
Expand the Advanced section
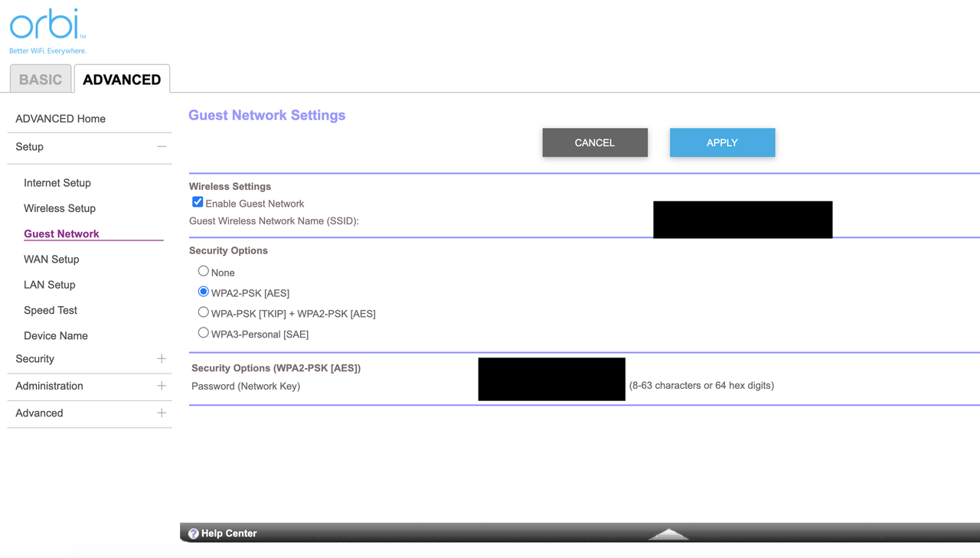(161, 413)
